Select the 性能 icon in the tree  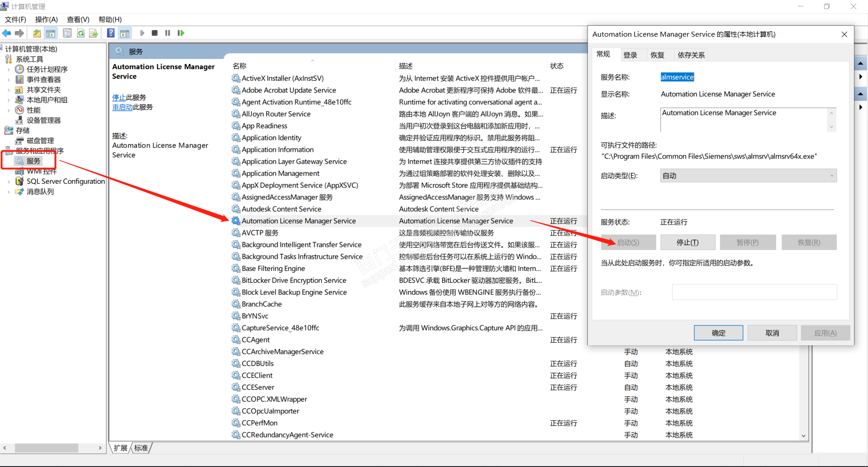tap(19, 110)
